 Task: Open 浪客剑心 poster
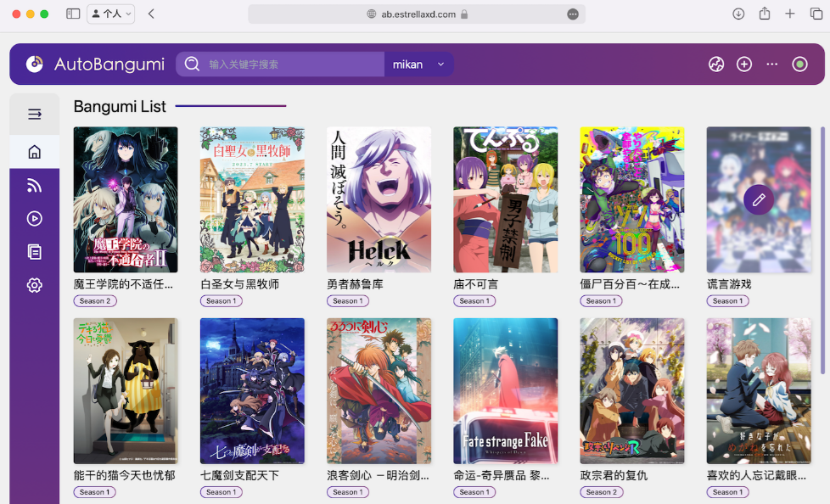point(379,390)
